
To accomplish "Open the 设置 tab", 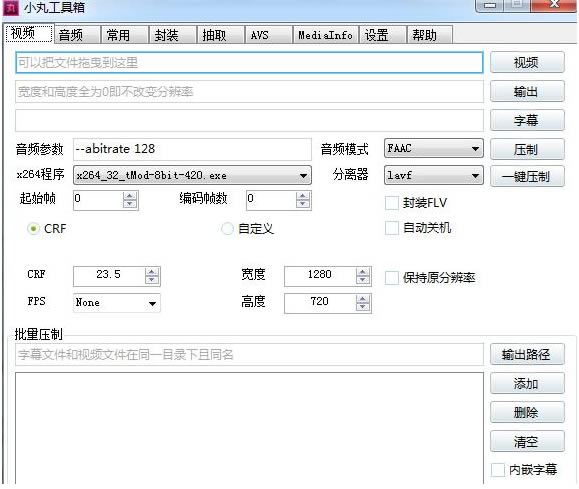I will click(383, 35).
